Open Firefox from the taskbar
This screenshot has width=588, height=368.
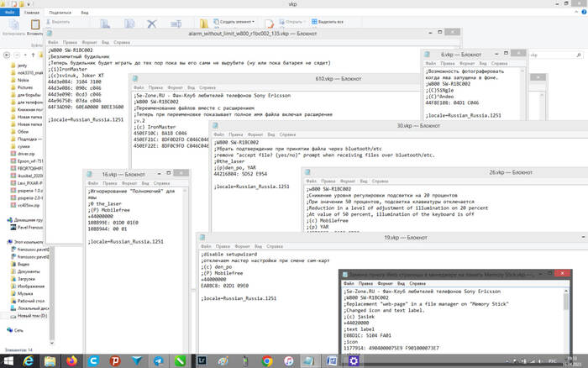click(71, 360)
